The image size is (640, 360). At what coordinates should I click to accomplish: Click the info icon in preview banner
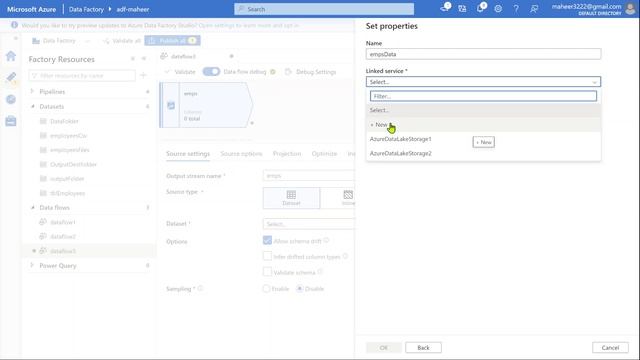(x=14, y=25)
